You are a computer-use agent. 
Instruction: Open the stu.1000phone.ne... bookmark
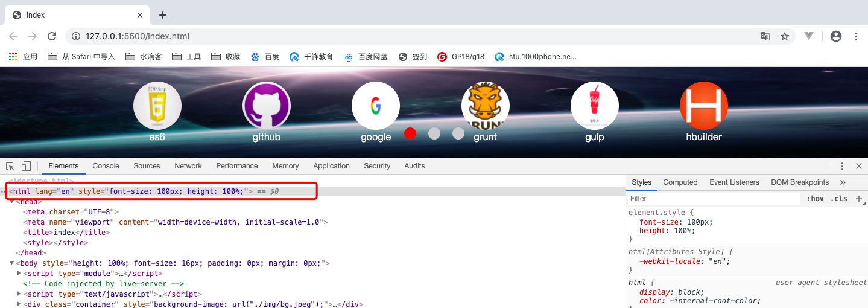[536, 57]
